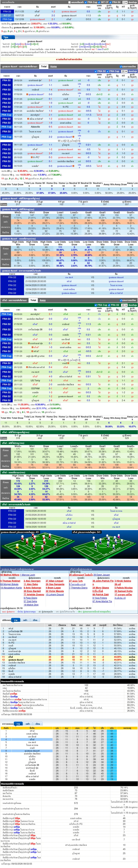Open player link 30 John-Patrick Fin

tap(103, 581)
